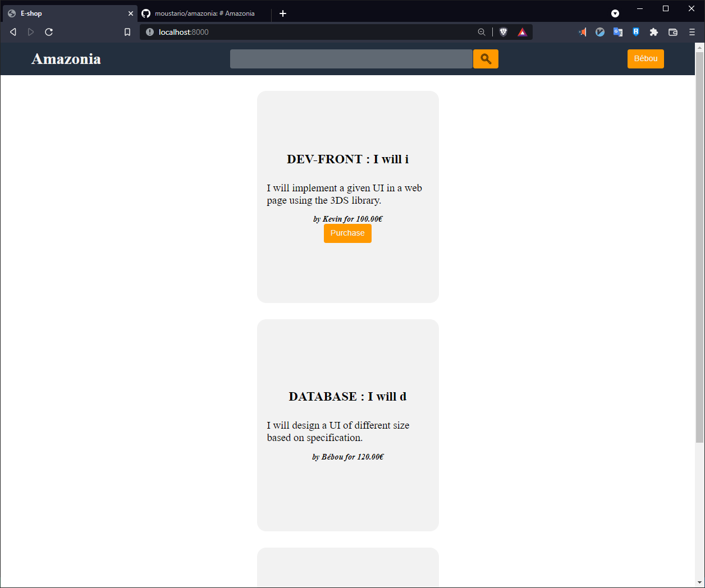Open Brave Shields lion icon

pos(503,32)
